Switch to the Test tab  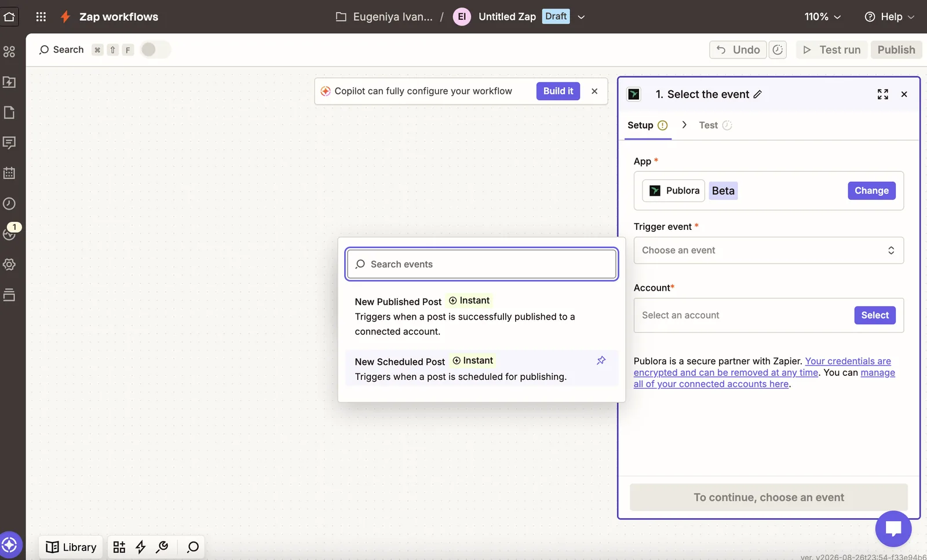tap(716, 125)
